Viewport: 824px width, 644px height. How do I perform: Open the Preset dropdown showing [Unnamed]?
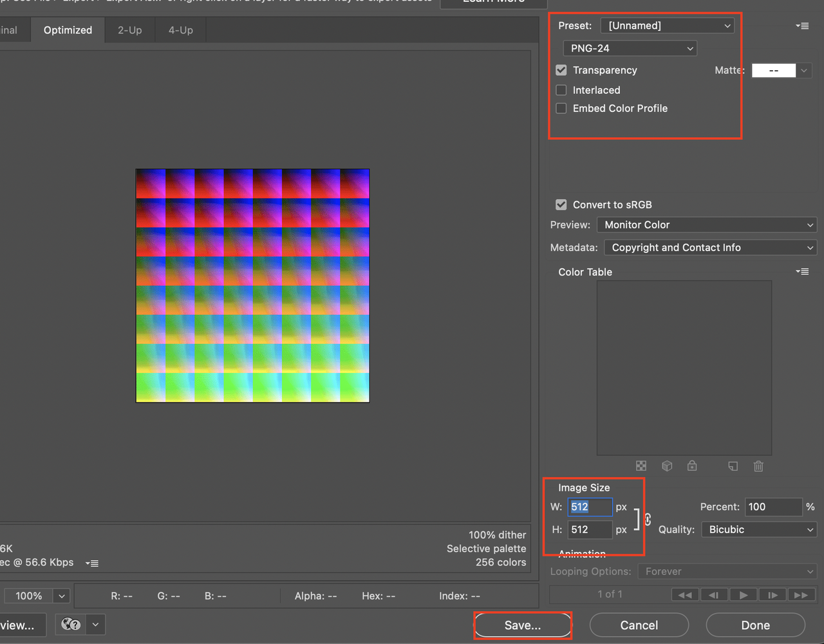[668, 26]
